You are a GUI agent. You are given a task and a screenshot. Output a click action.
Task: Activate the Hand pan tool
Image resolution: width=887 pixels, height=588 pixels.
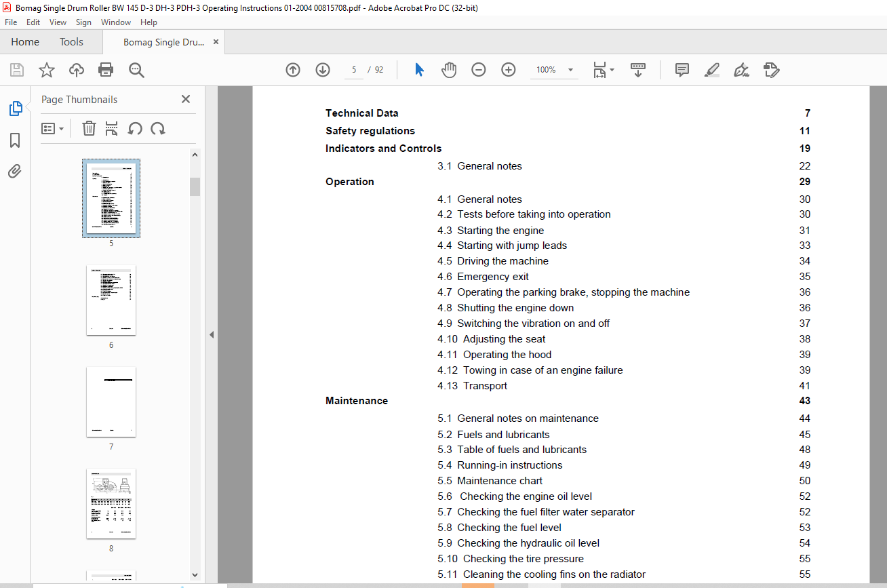coord(449,70)
